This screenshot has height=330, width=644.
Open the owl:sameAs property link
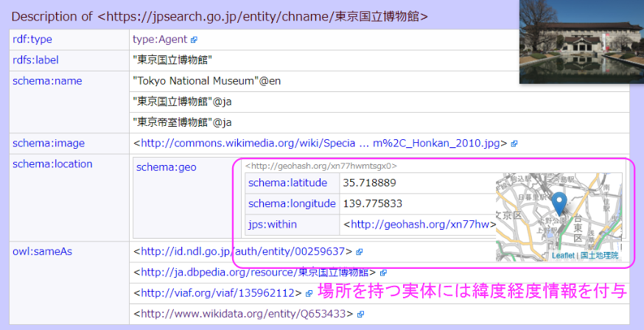42,251
